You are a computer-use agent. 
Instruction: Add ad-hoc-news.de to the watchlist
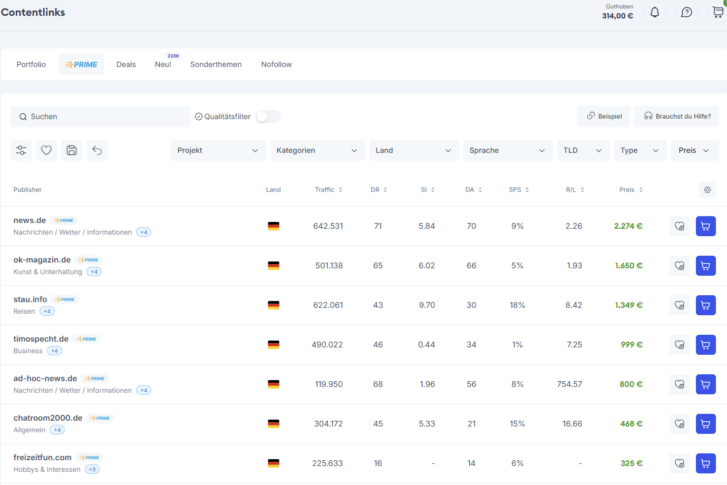click(679, 384)
